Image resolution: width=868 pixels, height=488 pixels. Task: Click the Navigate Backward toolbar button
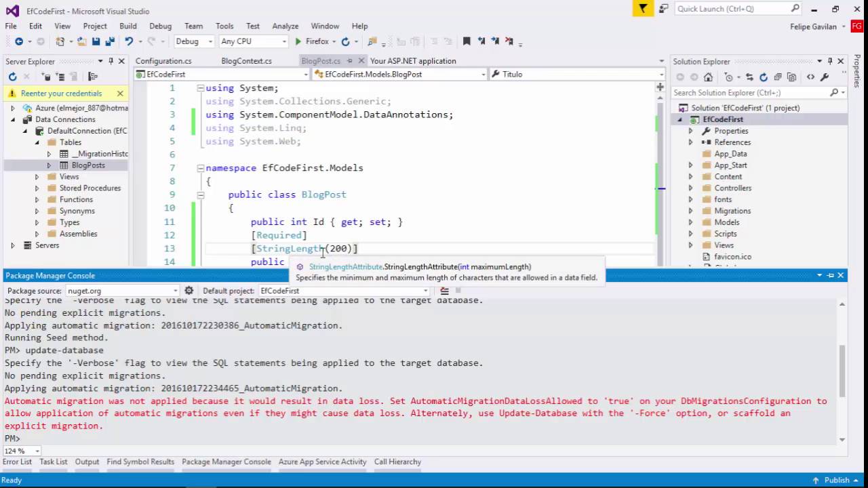[x=18, y=41]
